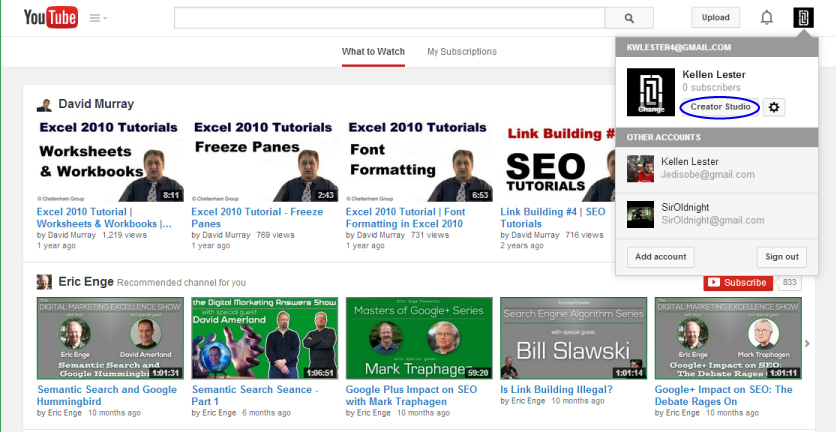Open Link Building #4 SEO Tutorials link

552,218
